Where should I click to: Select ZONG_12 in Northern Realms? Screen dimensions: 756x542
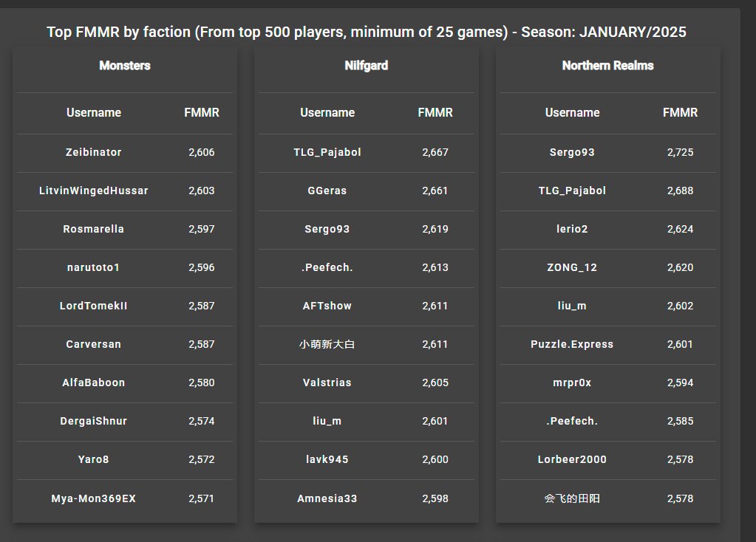pos(572,267)
